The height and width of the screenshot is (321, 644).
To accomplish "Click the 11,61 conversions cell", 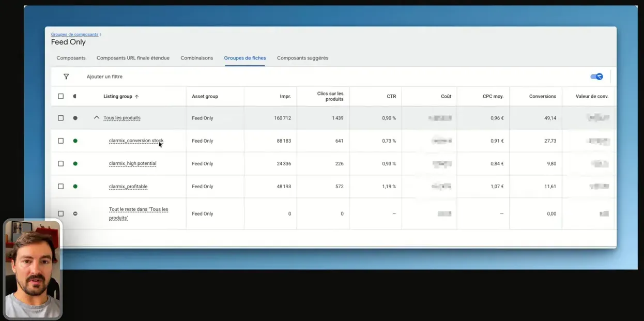I will [x=550, y=186].
